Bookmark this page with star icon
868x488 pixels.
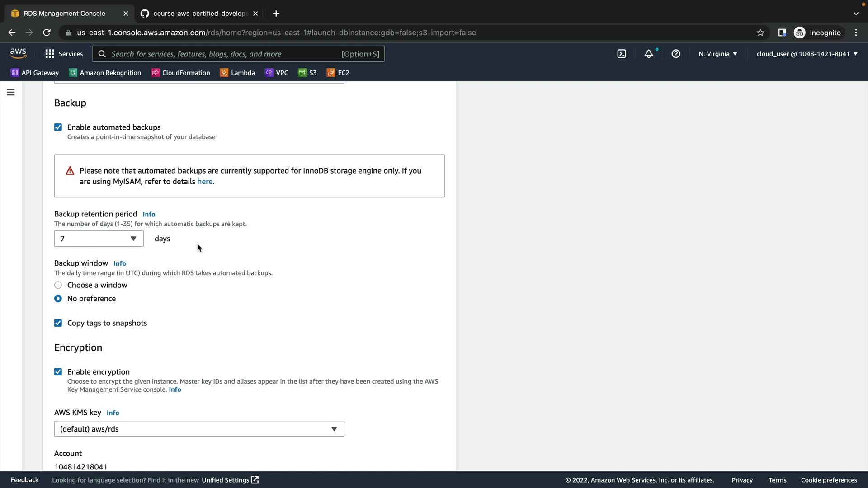tap(760, 33)
